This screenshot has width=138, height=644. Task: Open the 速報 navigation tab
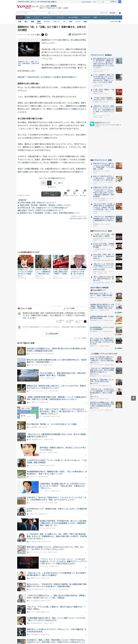coord(28,17)
